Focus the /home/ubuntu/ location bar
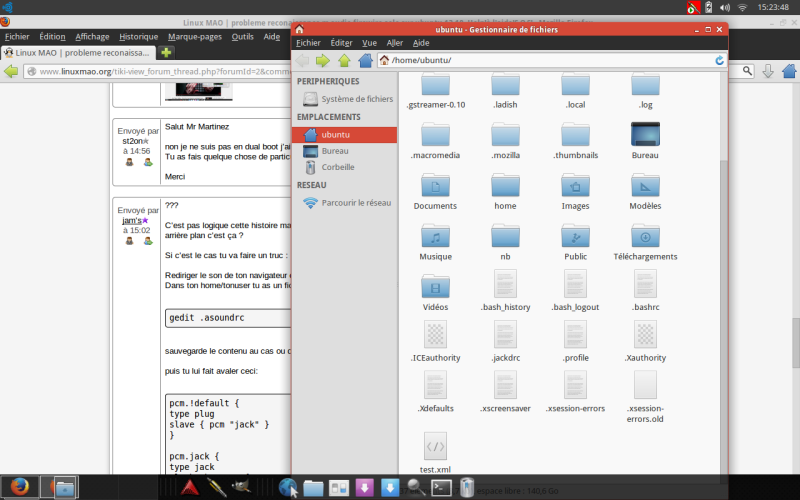The width and height of the screenshot is (800, 500). pos(552,60)
